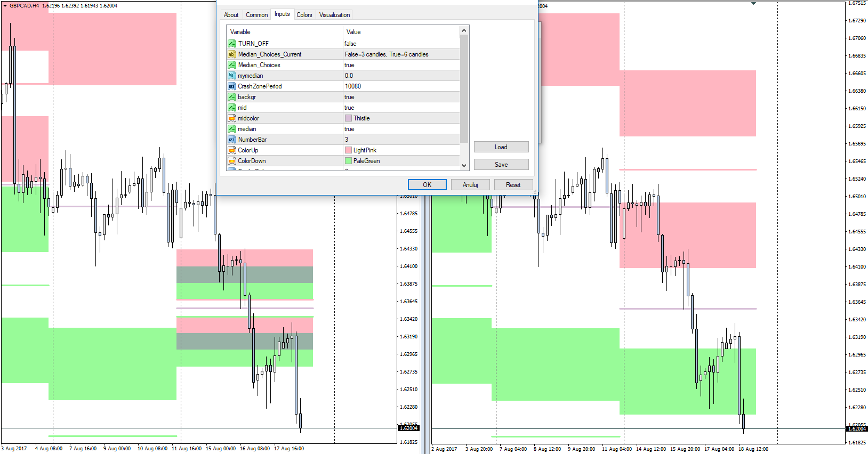868x454 pixels.
Task: Select the PaleGreen ColorDown swatch
Action: (348, 161)
